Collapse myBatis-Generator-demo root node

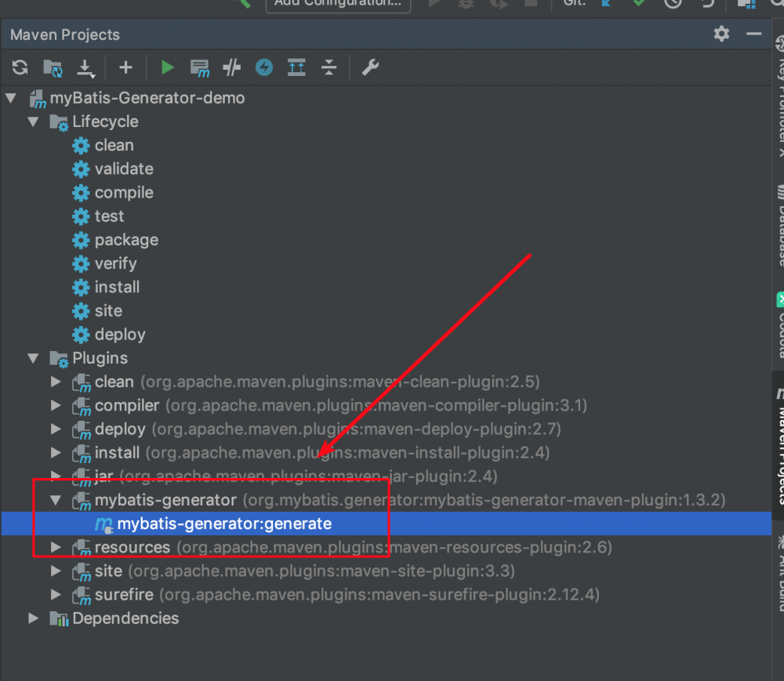point(11,98)
